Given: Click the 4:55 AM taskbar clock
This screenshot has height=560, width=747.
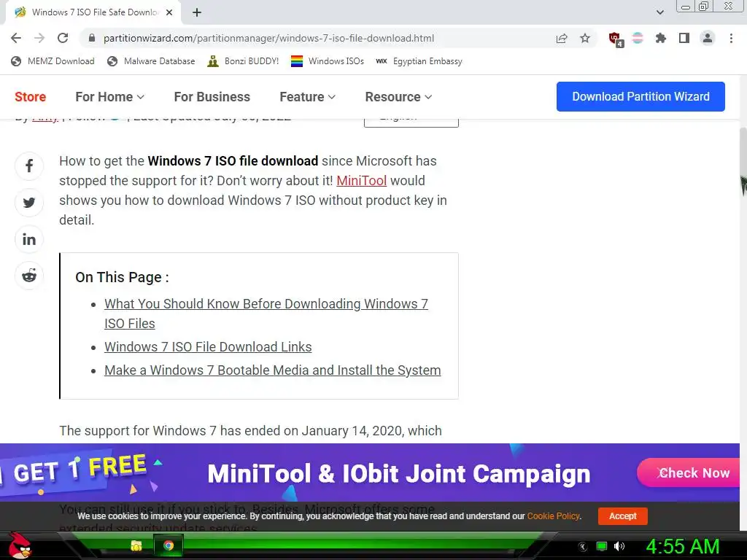Looking at the screenshot, I should [682, 546].
